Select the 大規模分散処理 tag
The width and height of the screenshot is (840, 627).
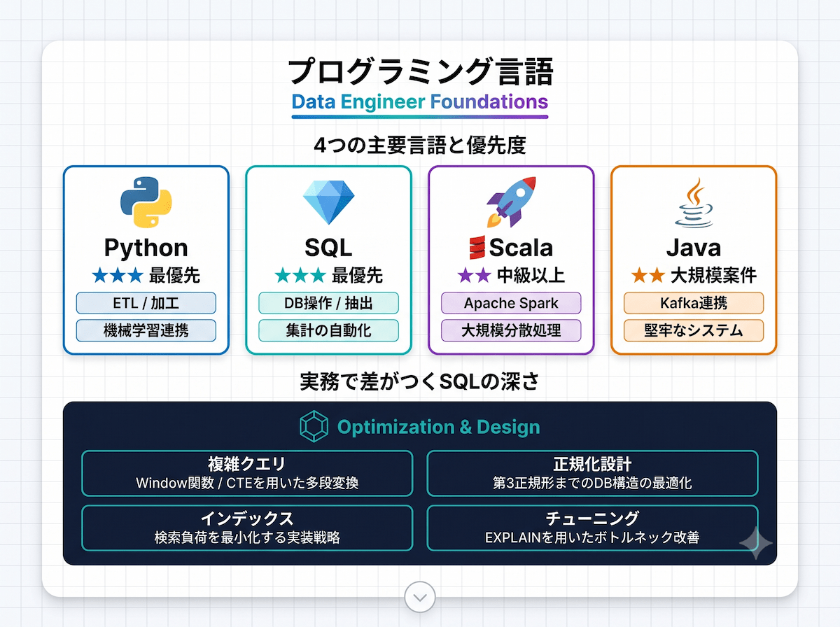tap(511, 330)
